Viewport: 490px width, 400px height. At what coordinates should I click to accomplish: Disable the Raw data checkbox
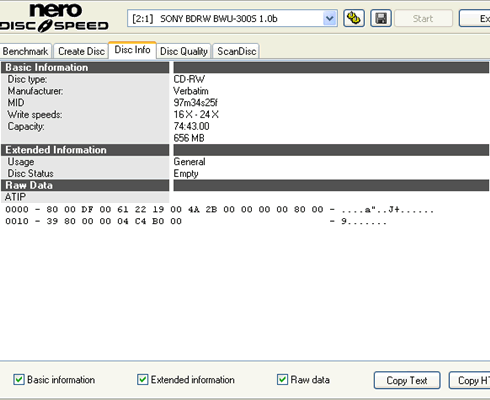(282, 379)
